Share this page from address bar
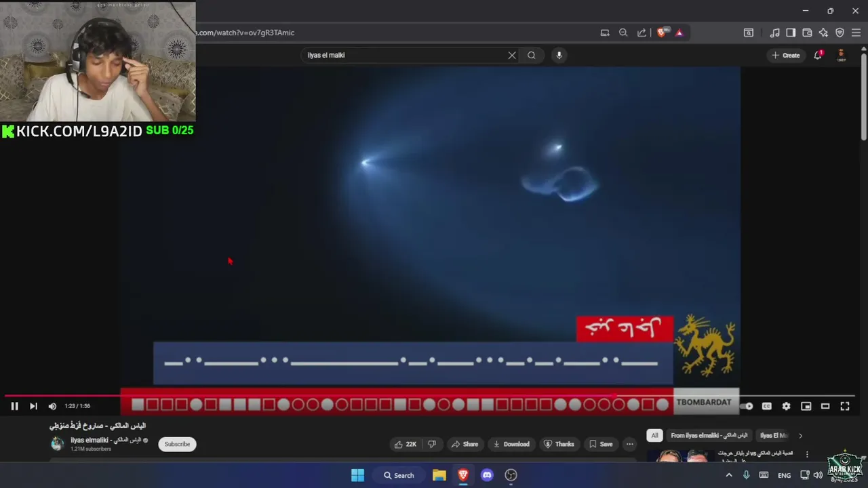This screenshot has width=868, height=488. click(x=642, y=33)
